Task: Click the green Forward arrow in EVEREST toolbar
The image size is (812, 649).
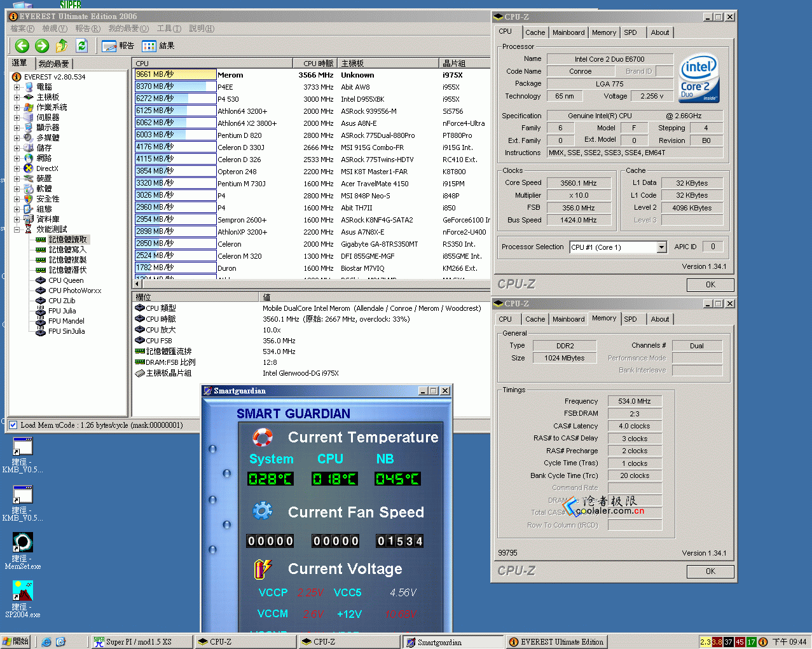Action: 42,46
